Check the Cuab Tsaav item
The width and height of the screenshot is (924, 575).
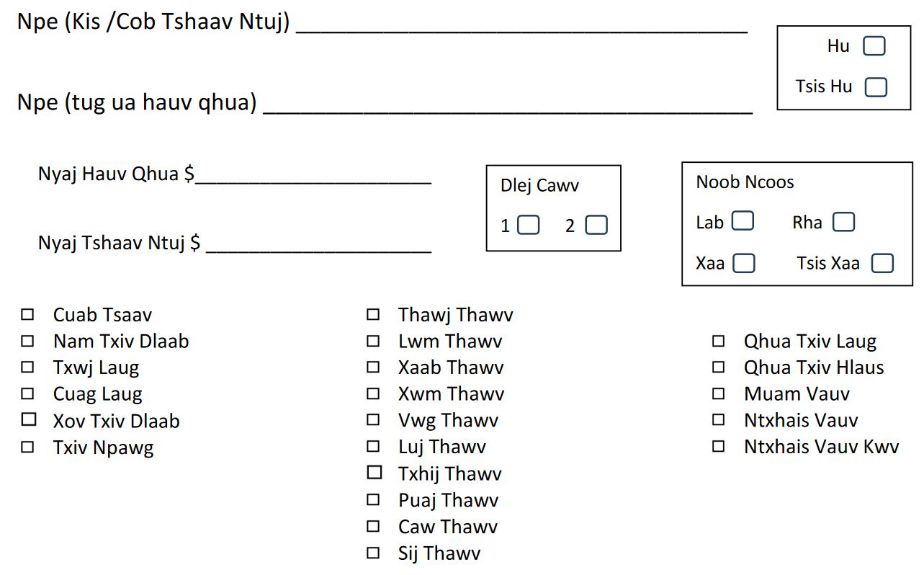(x=27, y=315)
